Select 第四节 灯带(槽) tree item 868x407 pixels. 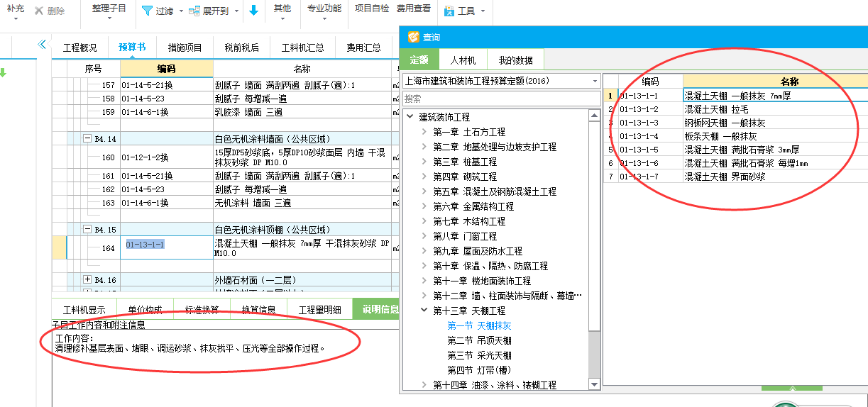(x=479, y=370)
